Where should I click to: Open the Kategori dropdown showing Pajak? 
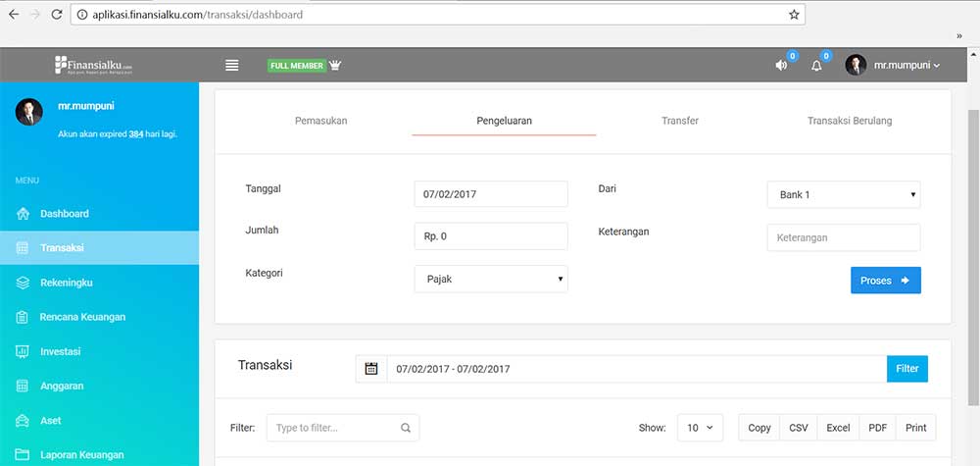491,279
